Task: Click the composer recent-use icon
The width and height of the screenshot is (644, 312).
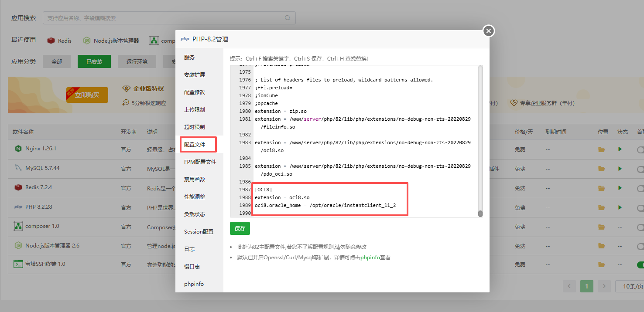Action: coord(154,41)
